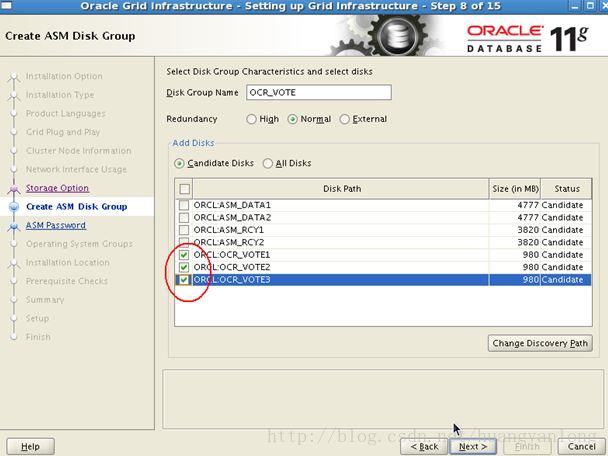Sort by the Status column header
The width and height of the screenshot is (608, 456).
(x=567, y=189)
